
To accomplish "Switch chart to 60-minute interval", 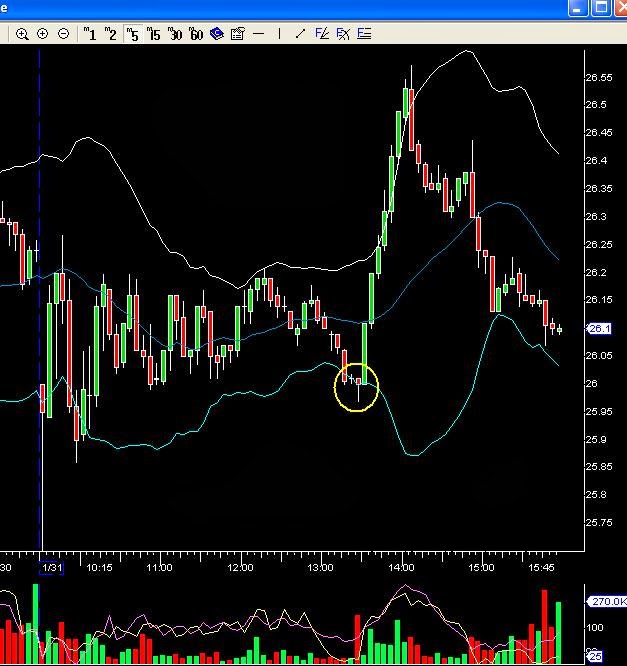I will click(x=196, y=34).
